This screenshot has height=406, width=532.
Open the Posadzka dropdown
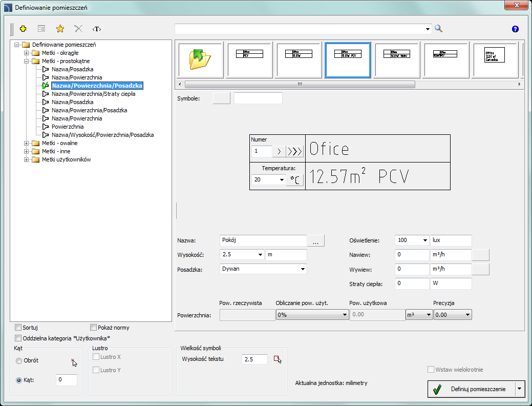click(303, 269)
